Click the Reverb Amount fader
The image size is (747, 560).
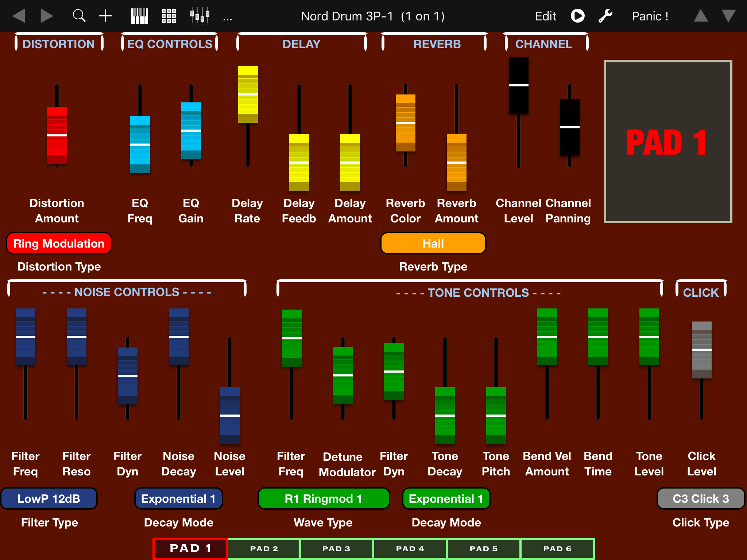[457, 163]
